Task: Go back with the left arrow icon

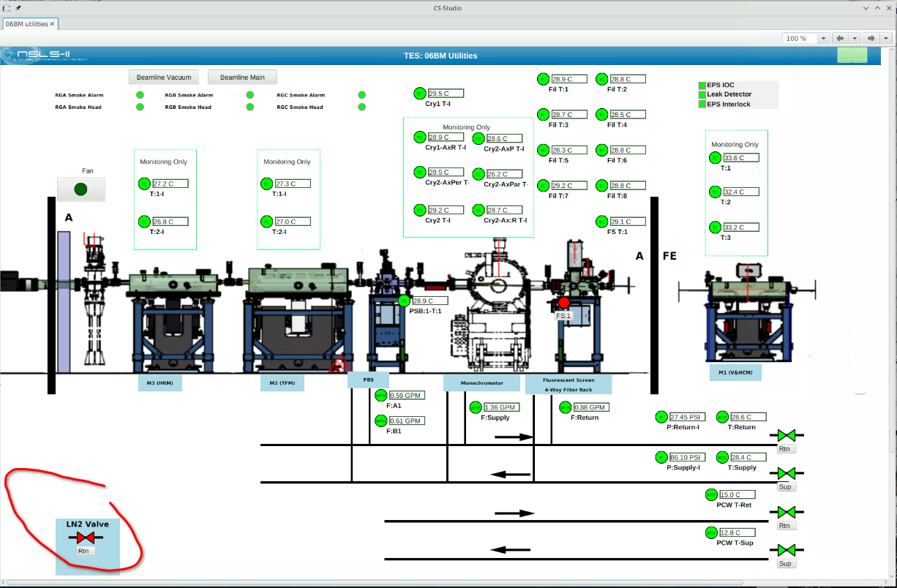Action: click(x=840, y=38)
